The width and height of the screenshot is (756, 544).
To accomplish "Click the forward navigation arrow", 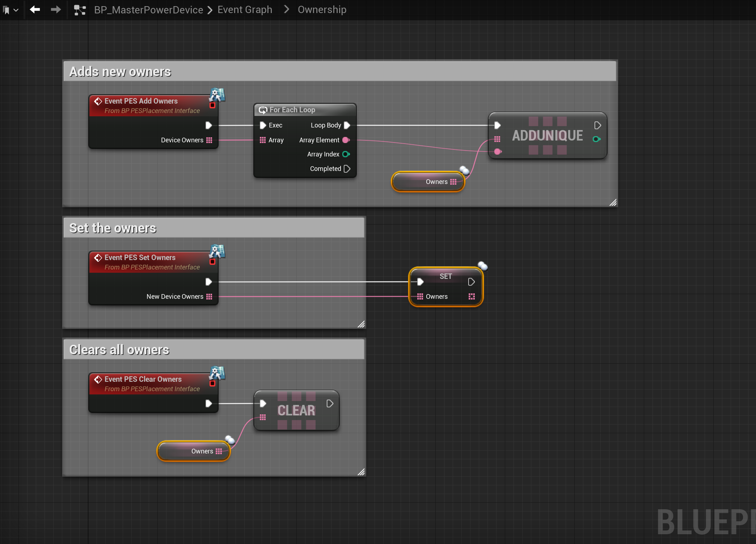I will 56,9.
